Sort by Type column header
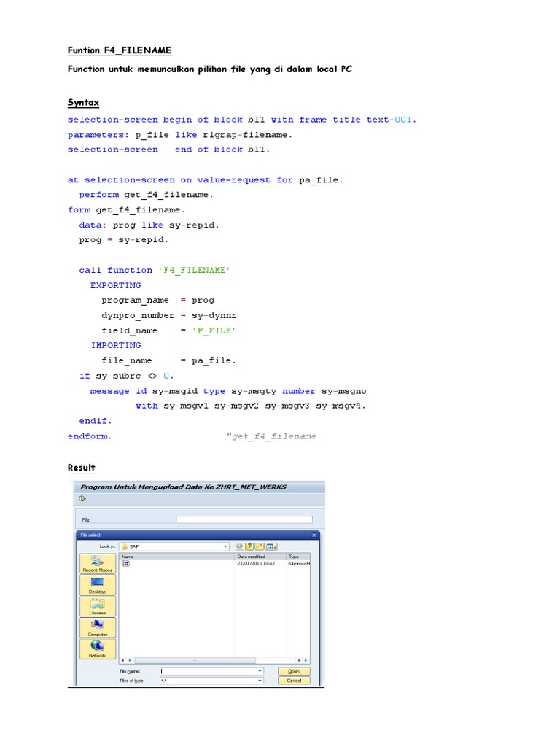Viewport: 560px width, 747px height. [x=298, y=557]
